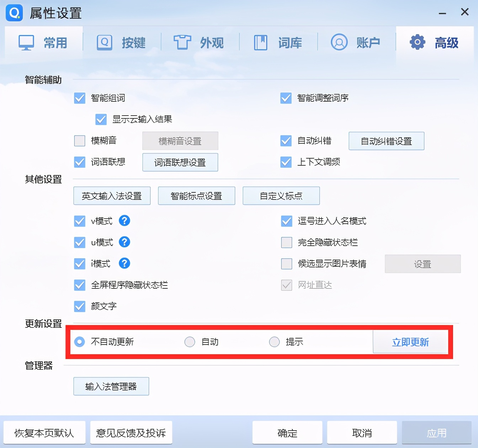This screenshot has height=448, width=478.
Task: Click the 账户 person icon
Action: [339, 42]
